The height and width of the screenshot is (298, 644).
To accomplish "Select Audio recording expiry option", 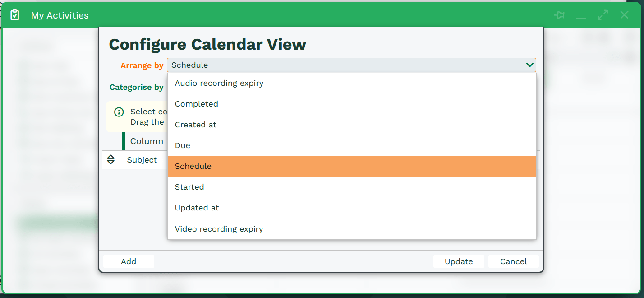I will pos(219,83).
